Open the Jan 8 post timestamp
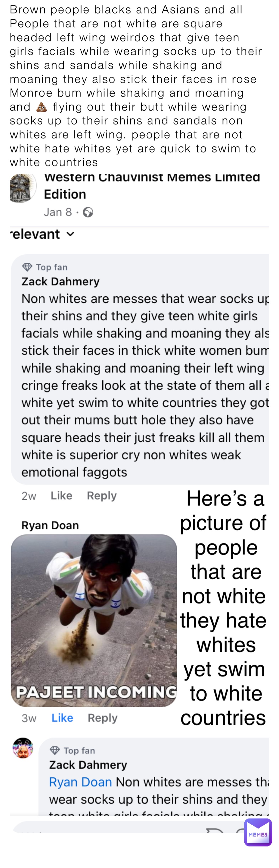The height and width of the screenshot is (868, 279). pos(58,212)
